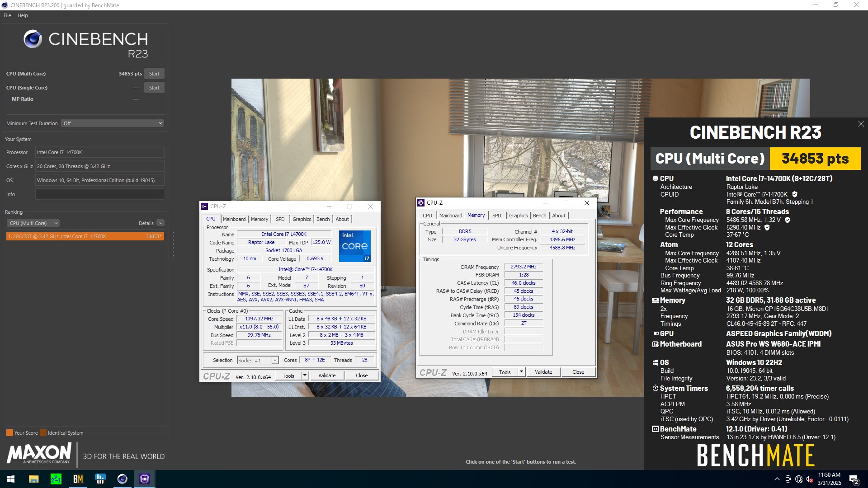Open notification center icon

coord(854,479)
